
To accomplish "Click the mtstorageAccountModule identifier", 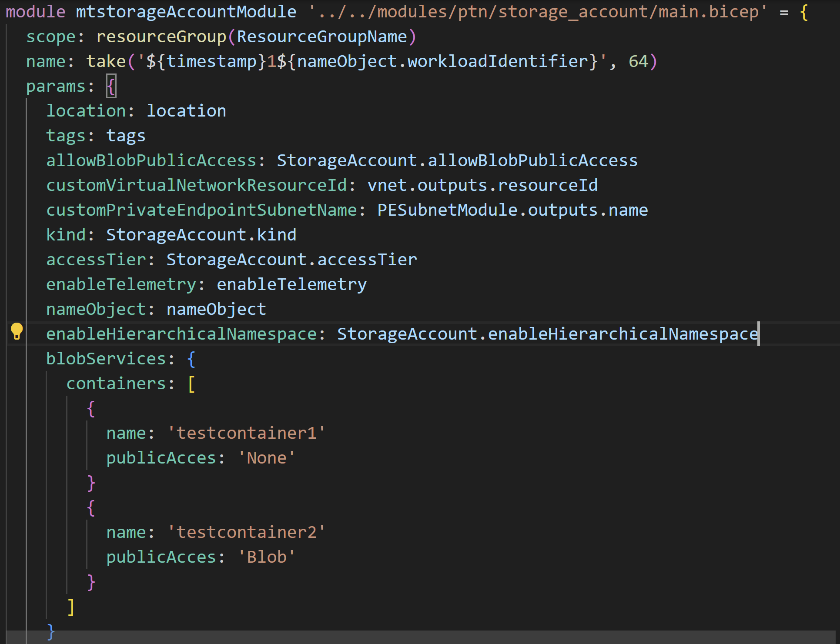I will point(186,11).
